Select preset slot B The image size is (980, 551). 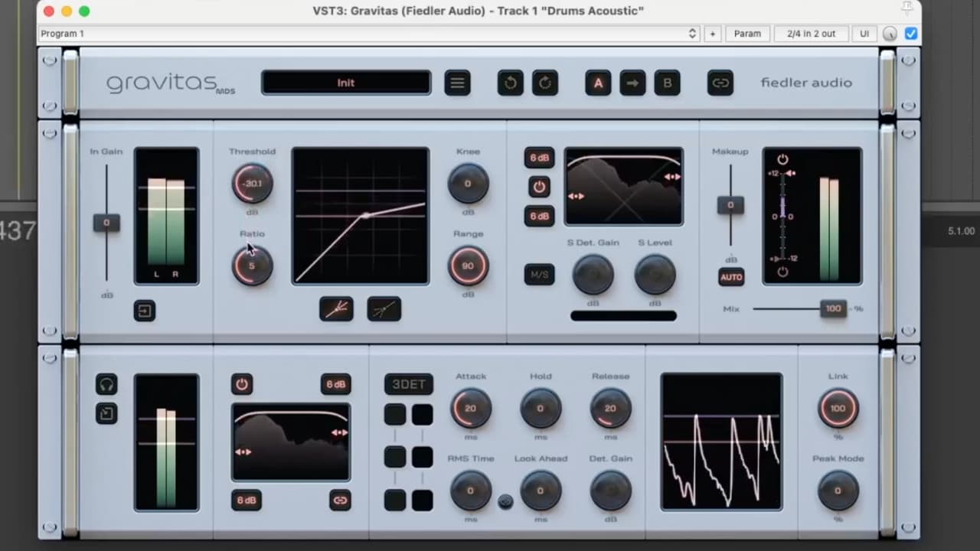(667, 83)
